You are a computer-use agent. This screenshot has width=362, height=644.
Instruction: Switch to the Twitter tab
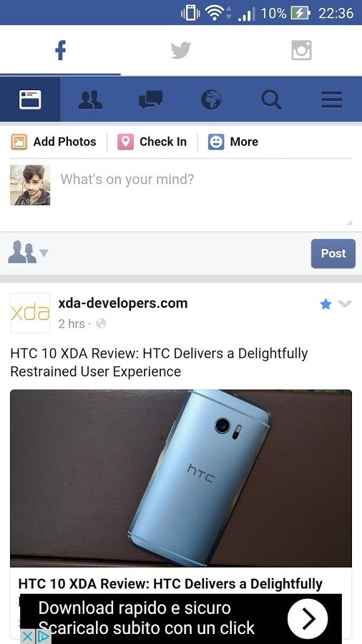pos(180,51)
